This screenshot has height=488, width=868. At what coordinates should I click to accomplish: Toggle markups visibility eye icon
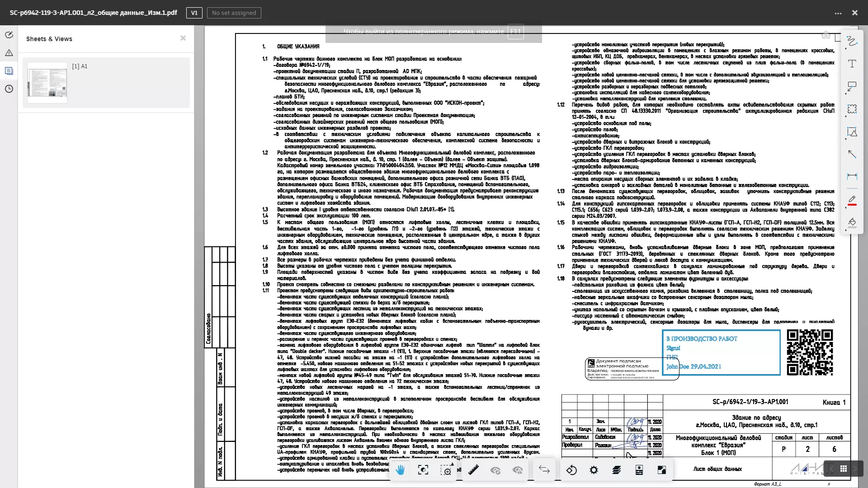click(495, 470)
